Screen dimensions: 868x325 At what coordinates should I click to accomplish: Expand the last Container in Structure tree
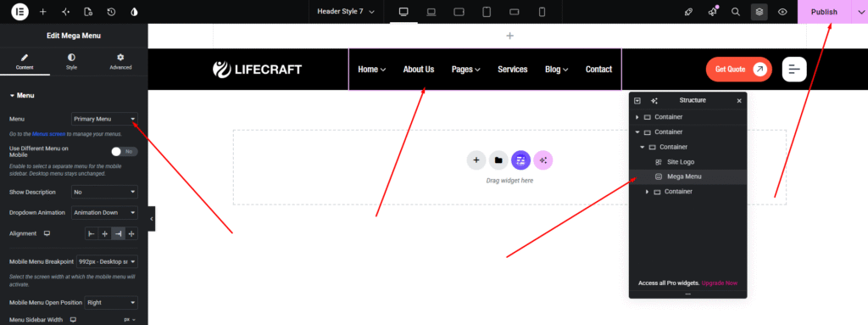647,191
